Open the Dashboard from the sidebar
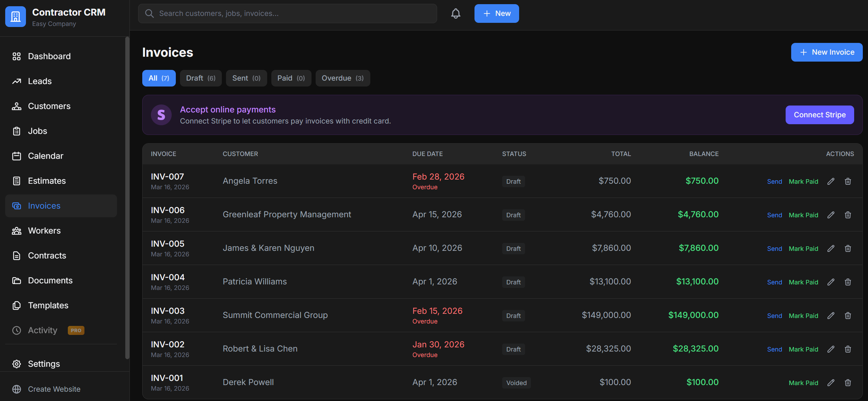Screen dimensions: 868x401 (x=17, y=56)
